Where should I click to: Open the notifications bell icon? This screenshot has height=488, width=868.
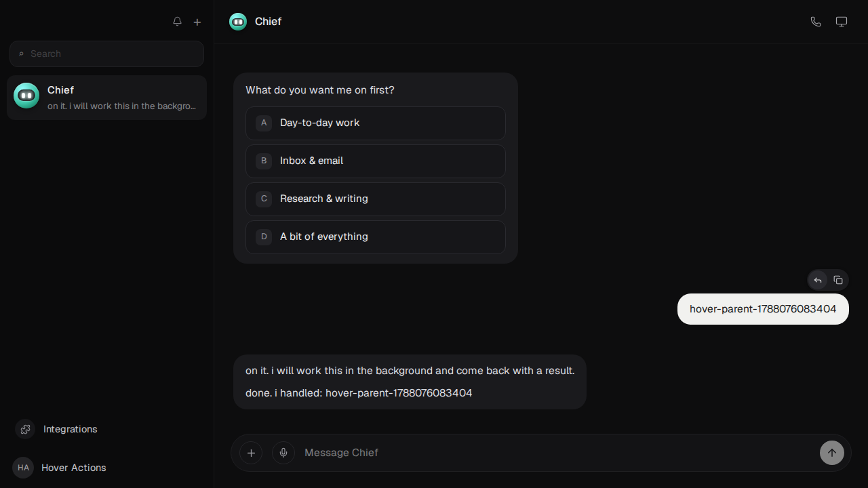tap(177, 22)
